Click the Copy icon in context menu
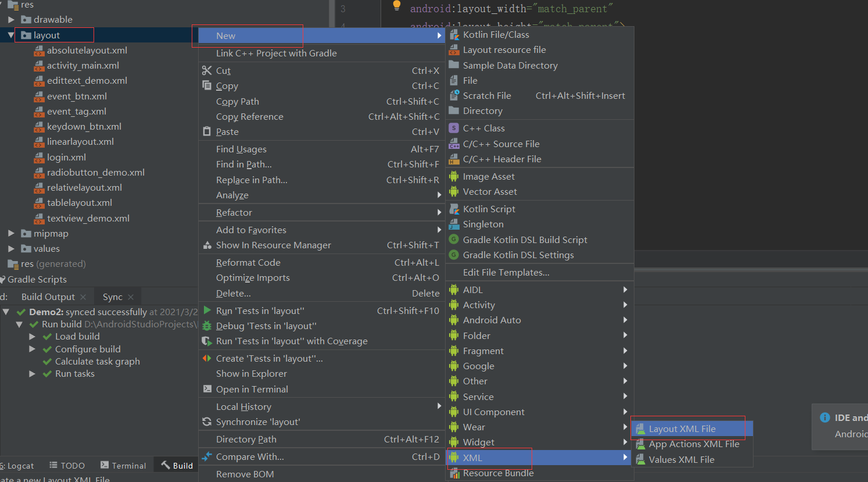Screen dimensions: 868x482 pyautogui.click(x=207, y=85)
